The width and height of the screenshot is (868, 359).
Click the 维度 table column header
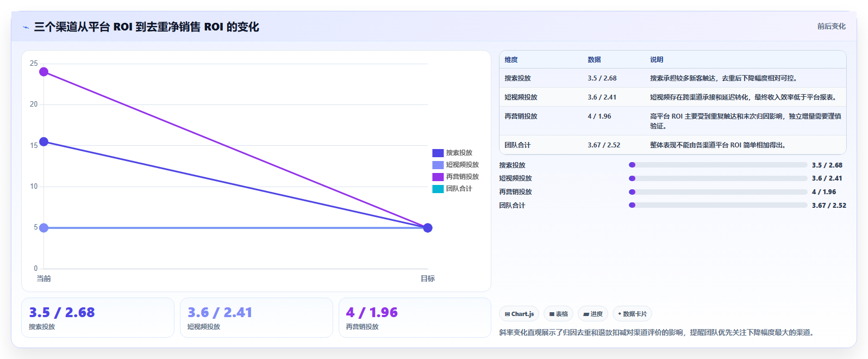coord(511,60)
